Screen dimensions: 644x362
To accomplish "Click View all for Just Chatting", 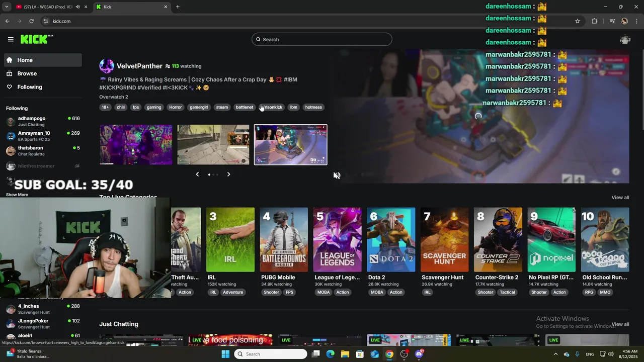I will pos(620,324).
